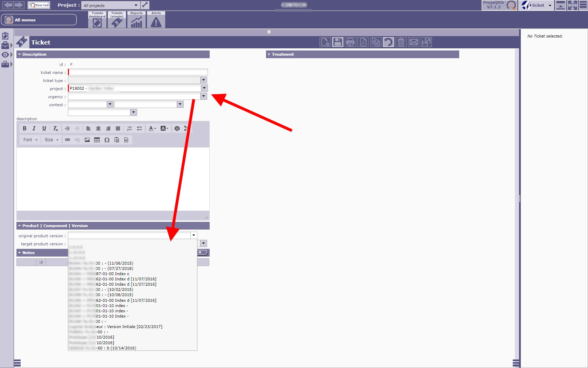Open the urgency dropdown arrow
This screenshot has width=588, height=368.
pos(203,96)
